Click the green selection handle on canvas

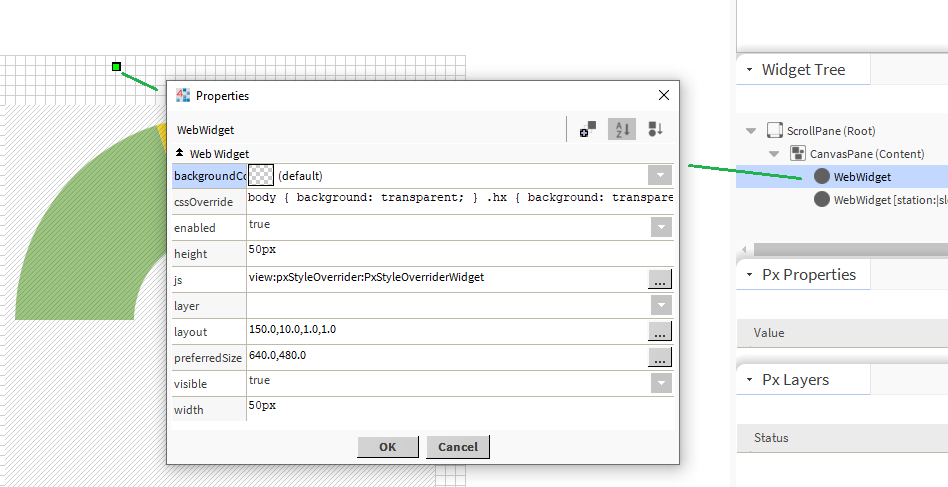click(117, 67)
